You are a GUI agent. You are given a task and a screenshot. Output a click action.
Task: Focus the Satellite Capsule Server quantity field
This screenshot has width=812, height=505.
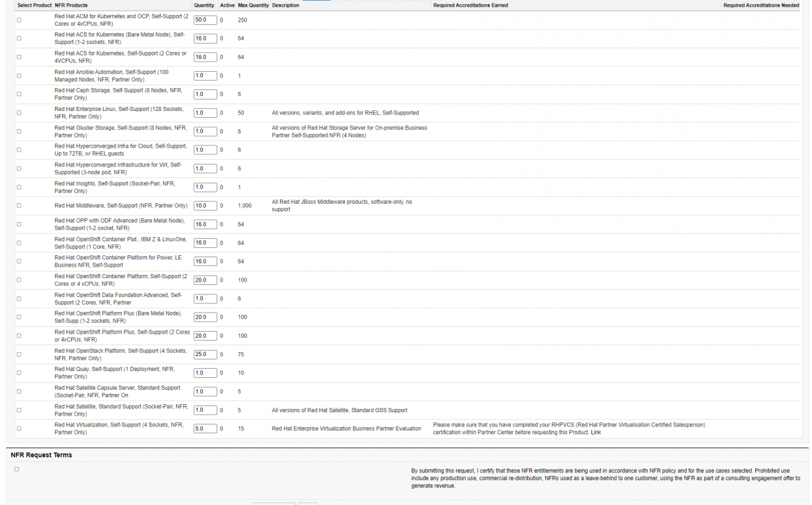(205, 391)
